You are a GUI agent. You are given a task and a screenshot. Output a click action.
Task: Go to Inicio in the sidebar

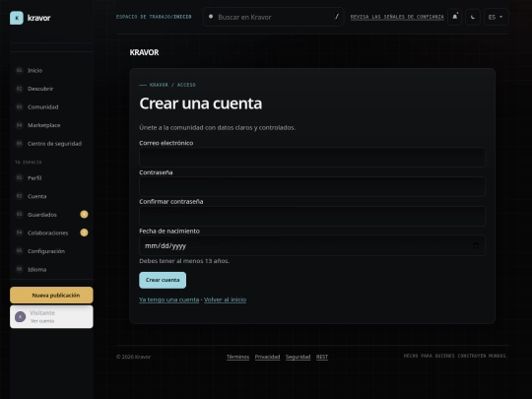tap(51, 70)
